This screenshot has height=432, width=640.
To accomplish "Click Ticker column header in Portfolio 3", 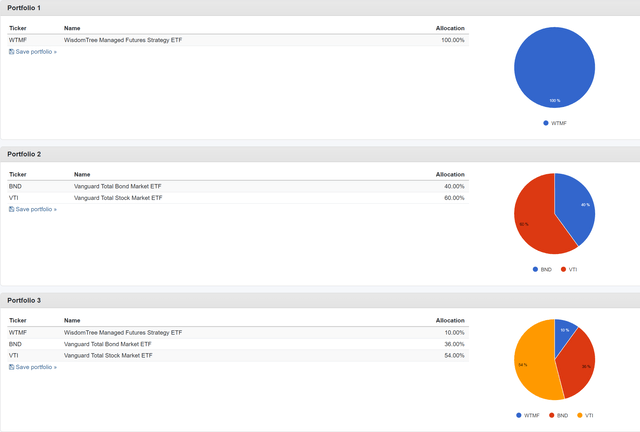I will pos(18,321).
